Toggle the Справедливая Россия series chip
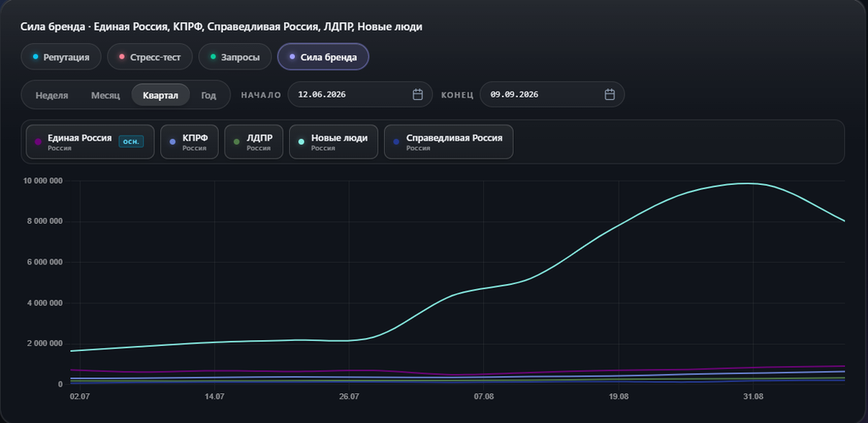The height and width of the screenshot is (423, 868). [x=448, y=142]
